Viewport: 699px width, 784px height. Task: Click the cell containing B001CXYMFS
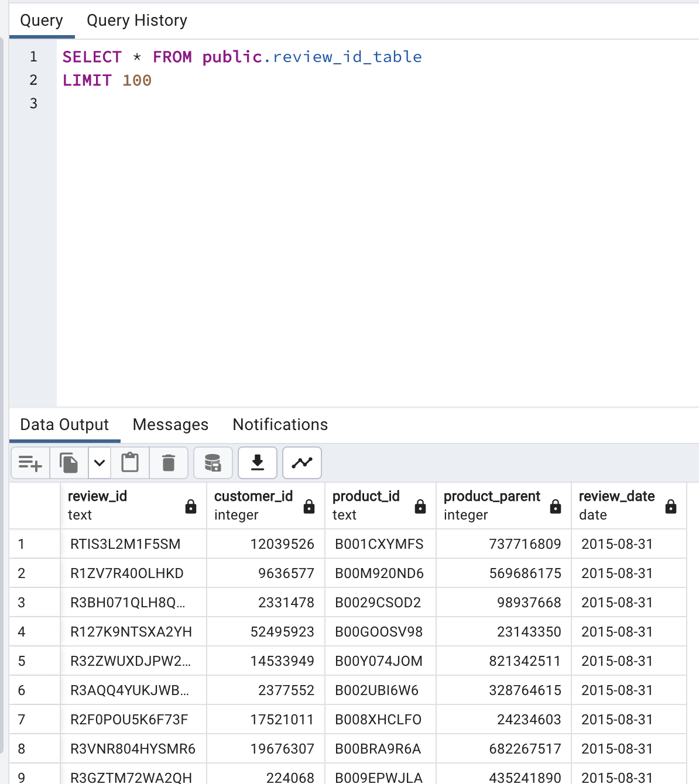coord(378,544)
